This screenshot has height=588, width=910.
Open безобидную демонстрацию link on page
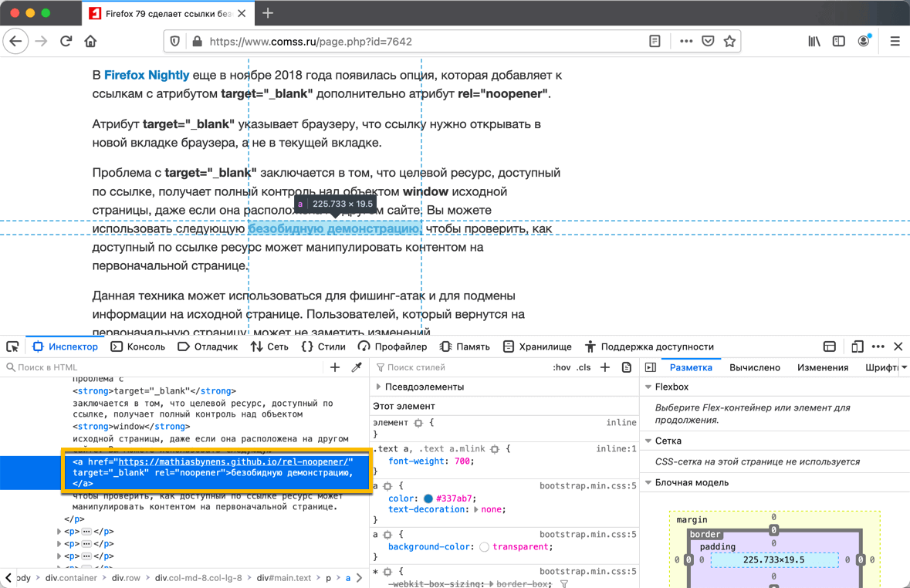(334, 228)
